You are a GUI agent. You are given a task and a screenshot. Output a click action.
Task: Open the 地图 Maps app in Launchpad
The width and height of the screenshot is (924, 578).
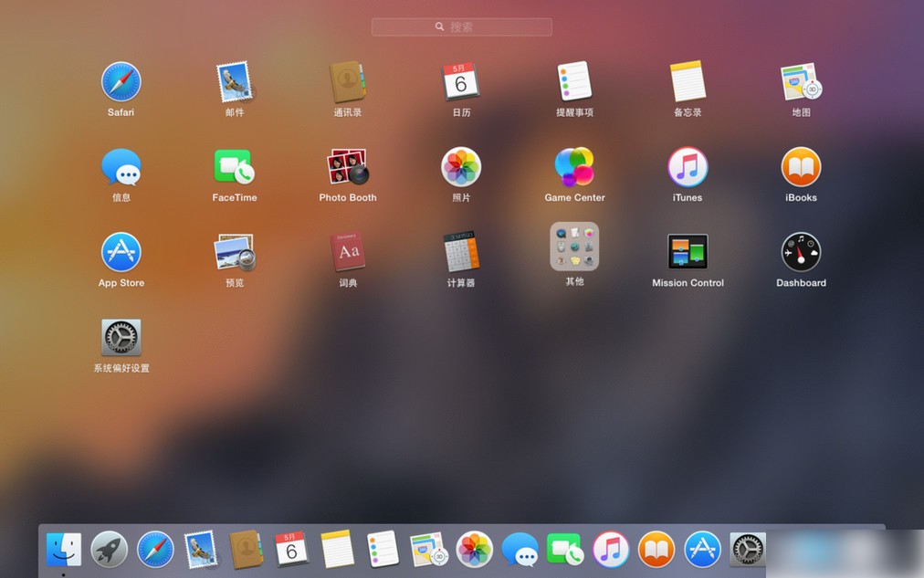[x=801, y=82]
